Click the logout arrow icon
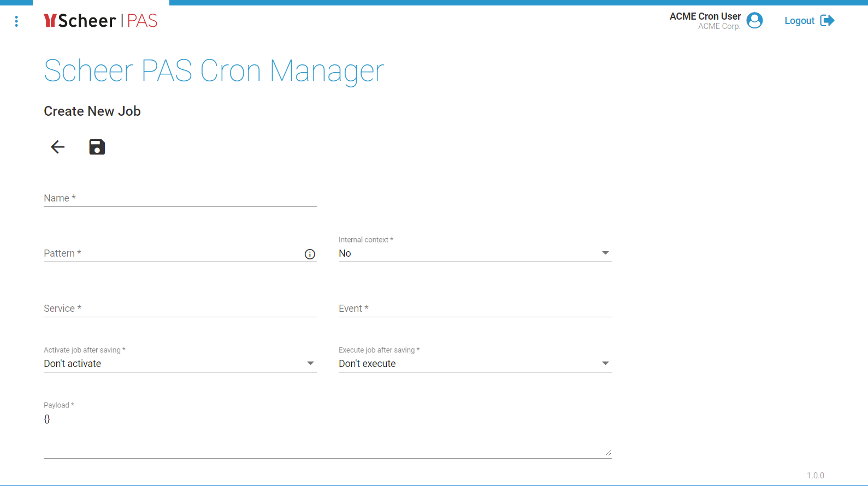Viewport: 868px width, 486px height. [x=828, y=21]
